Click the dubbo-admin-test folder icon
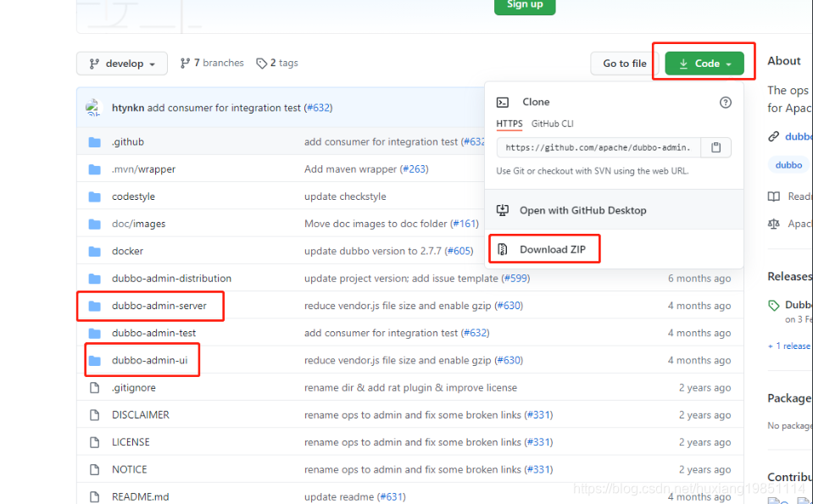Viewport: 813px width, 504px height. (94, 333)
